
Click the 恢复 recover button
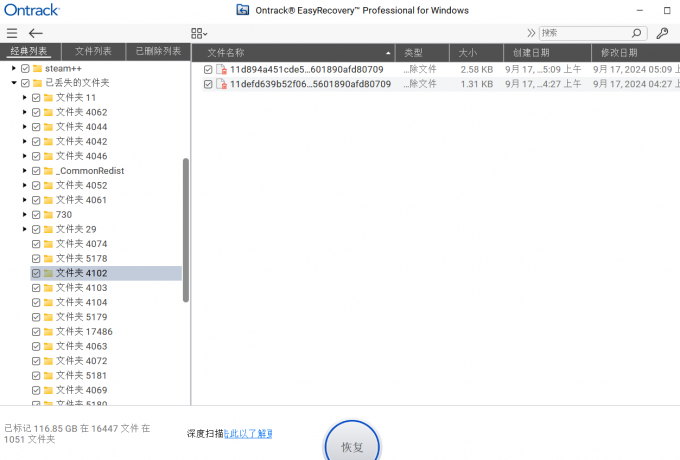[352, 442]
